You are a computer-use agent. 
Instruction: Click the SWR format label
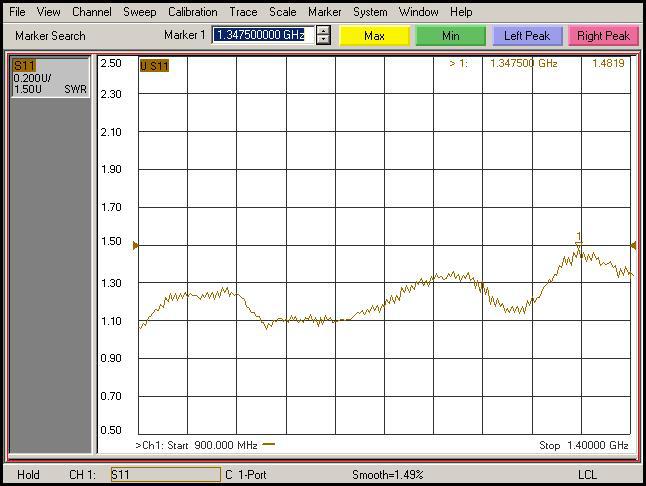click(75, 89)
